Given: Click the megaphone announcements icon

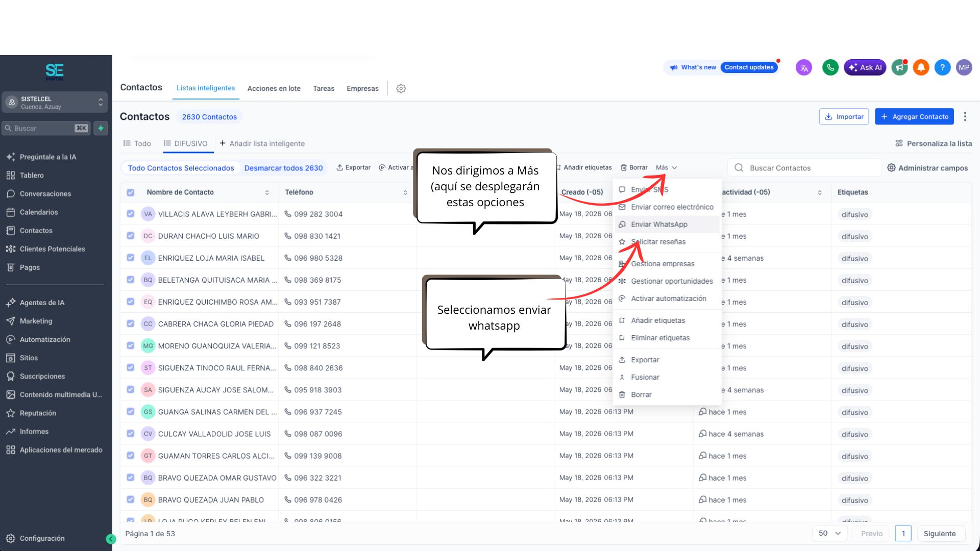Looking at the screenshot, I should [x=899, y=67].
